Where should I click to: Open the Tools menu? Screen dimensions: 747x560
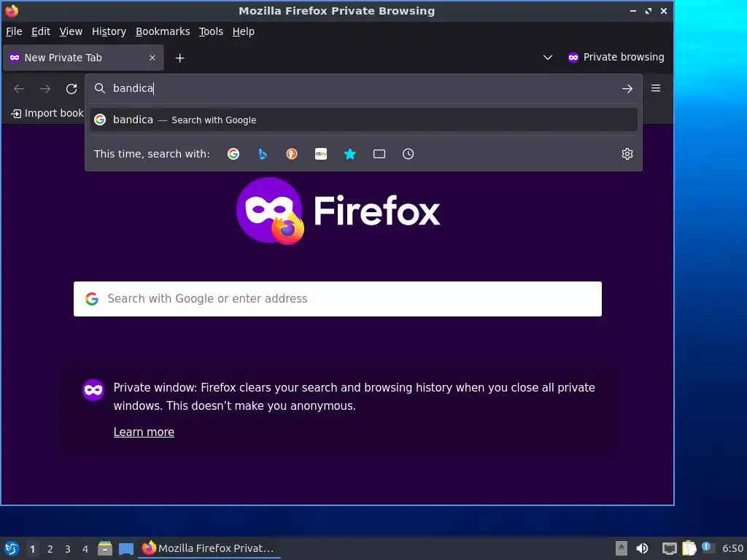click(211, 31)
